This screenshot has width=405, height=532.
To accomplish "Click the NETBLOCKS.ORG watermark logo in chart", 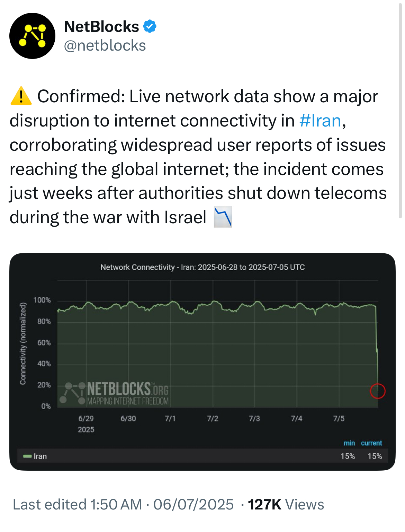I will pos(117,393).
